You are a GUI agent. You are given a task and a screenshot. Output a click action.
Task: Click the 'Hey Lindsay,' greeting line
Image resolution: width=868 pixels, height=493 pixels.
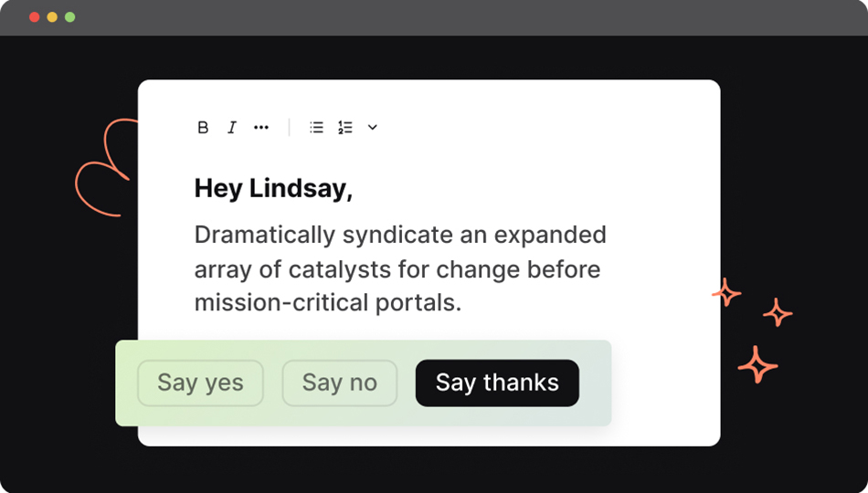(273, 189)
